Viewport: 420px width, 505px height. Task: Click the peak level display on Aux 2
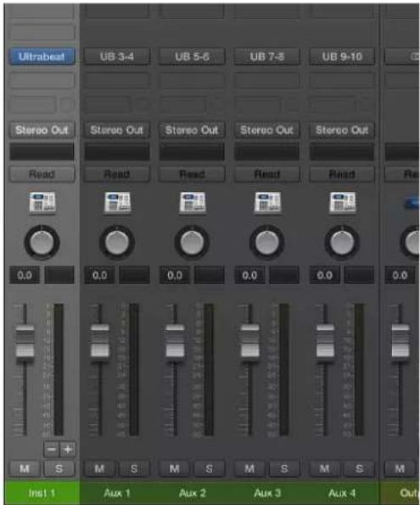click(210, 275)
